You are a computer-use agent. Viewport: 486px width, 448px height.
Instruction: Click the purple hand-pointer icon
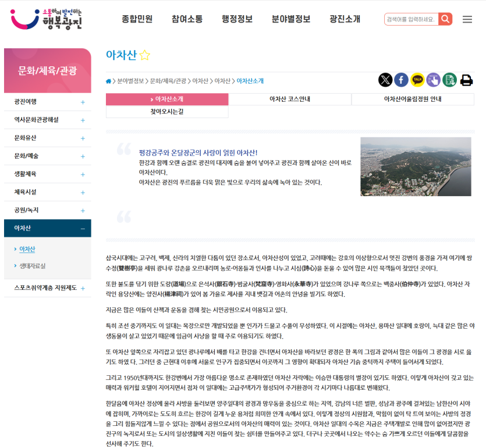coord(434,80)
